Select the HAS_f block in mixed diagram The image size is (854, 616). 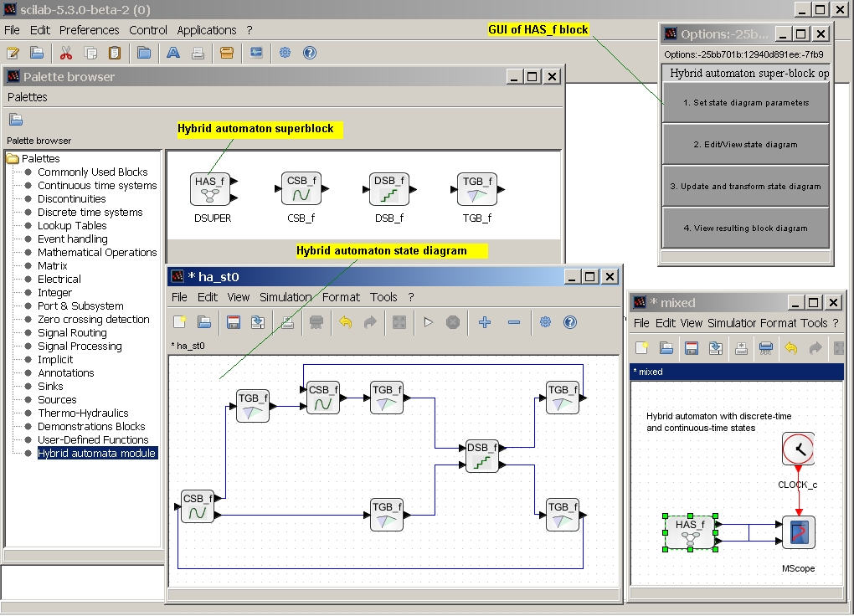(x=690, y=532)
